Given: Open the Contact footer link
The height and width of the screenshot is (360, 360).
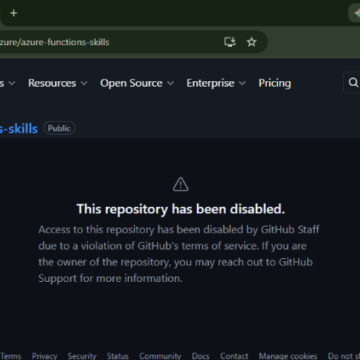Looking at the screenshot, I should (x=234, y=356).
